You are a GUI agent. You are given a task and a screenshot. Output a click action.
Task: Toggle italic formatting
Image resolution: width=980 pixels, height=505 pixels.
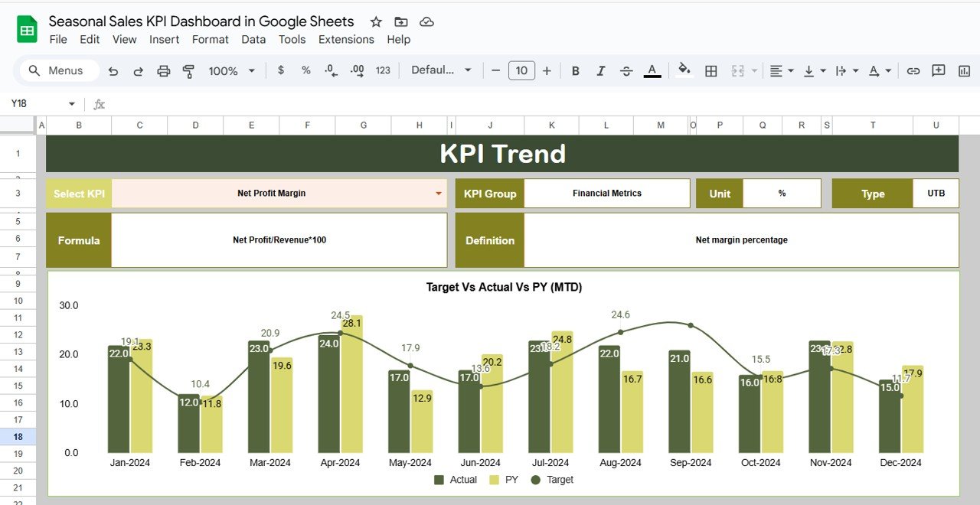[601, 70]
